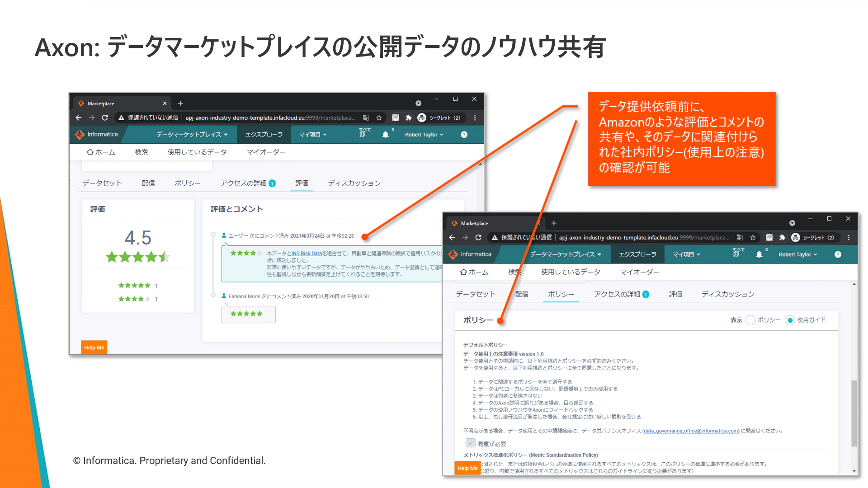Expand マイ項目 dropdown in rear window
This screenshot has width=868, height=488.
(312, 135)
